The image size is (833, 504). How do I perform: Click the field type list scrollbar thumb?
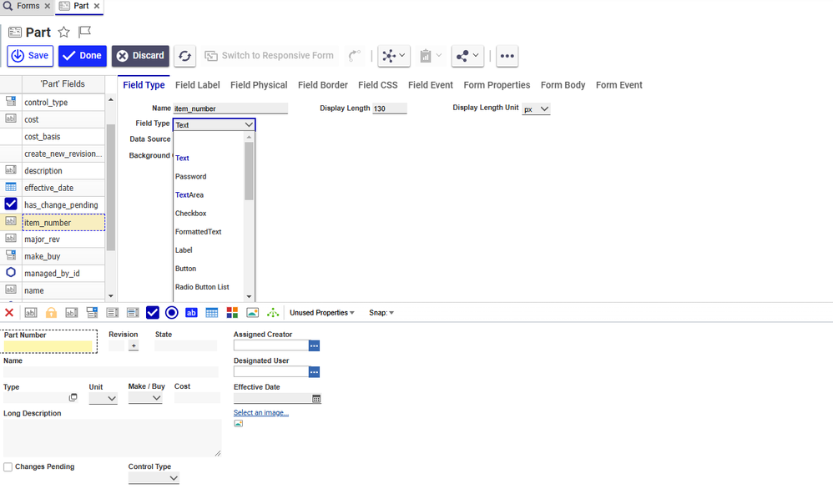point(249,171)
